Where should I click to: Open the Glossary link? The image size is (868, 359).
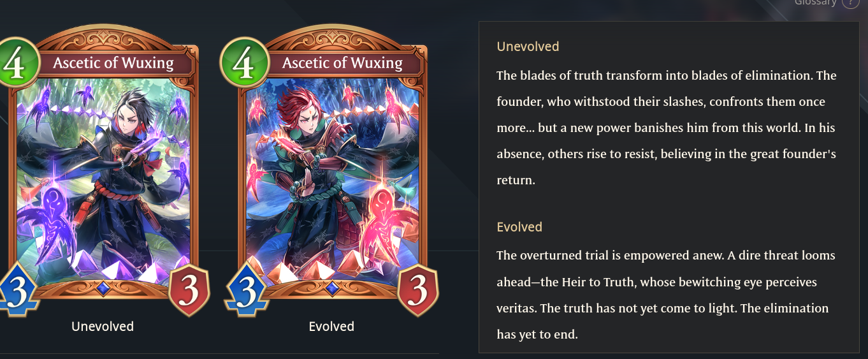click(x=815, y=3)
